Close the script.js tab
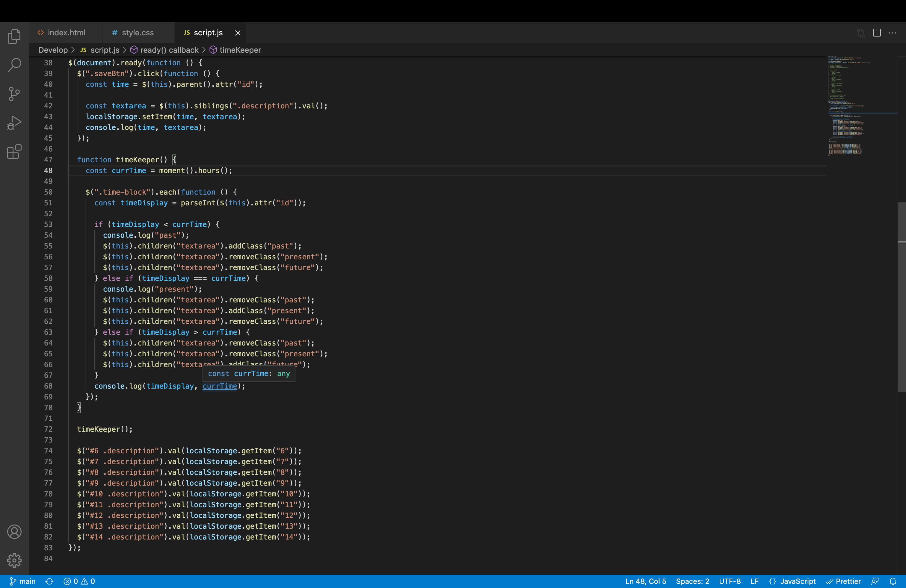 (238, 33)
